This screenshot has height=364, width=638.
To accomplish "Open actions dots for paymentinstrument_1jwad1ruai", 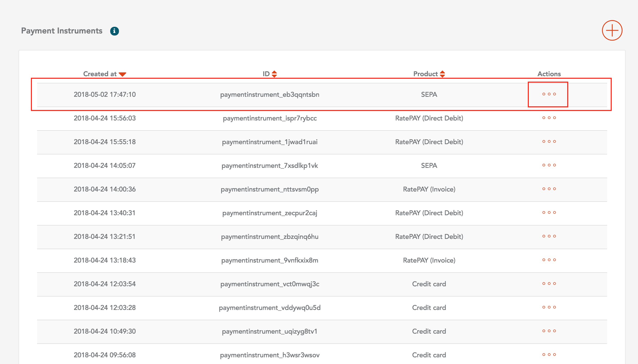I will coord(549,142).
